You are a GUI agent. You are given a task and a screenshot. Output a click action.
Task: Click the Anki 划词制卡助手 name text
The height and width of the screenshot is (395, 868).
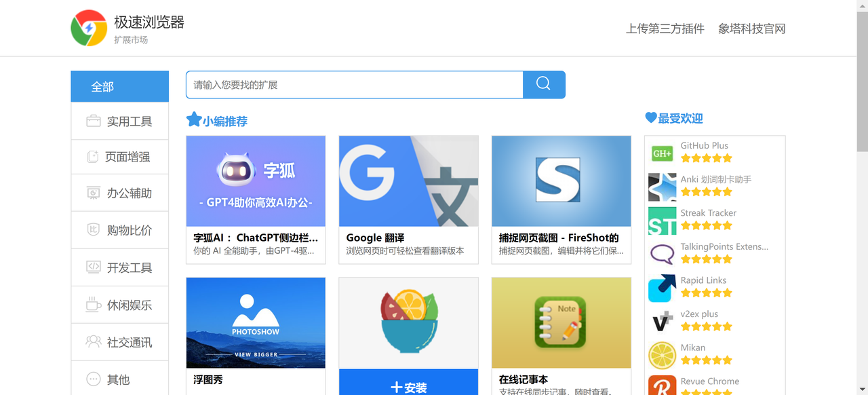[x=716, y=179]
